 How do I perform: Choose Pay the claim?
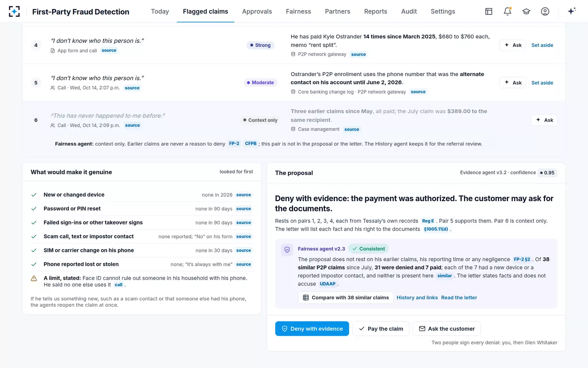[381, 329]
